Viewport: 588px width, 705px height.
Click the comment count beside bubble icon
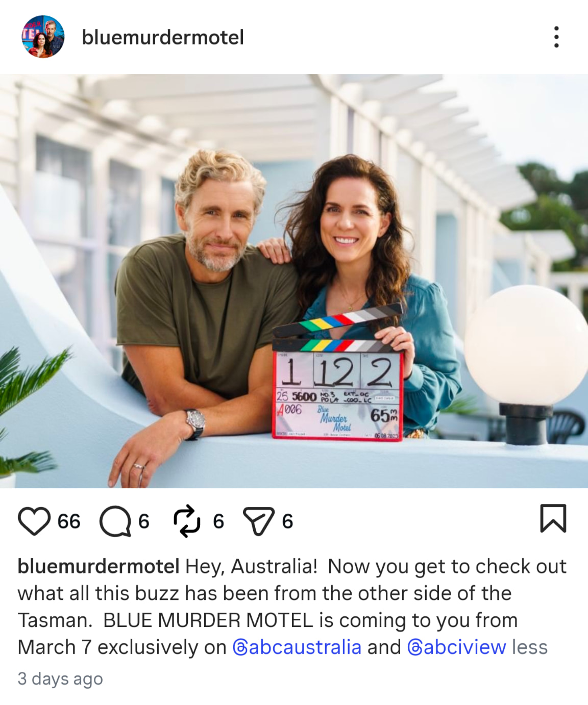click(144, 521)
